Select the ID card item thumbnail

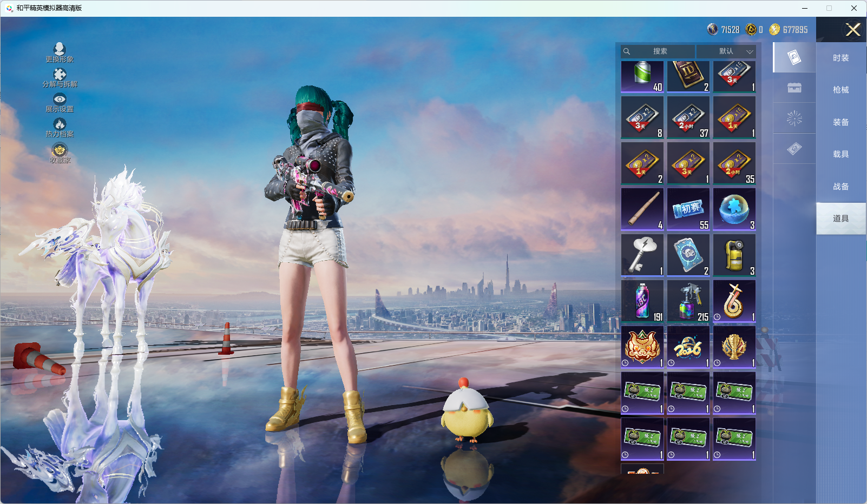[688, 76]
